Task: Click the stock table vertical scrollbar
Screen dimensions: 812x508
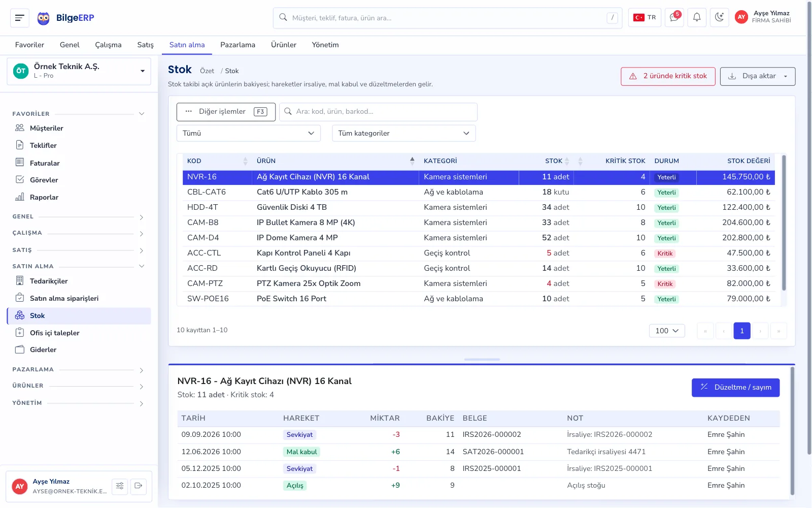Action: [x=784, y=223]
